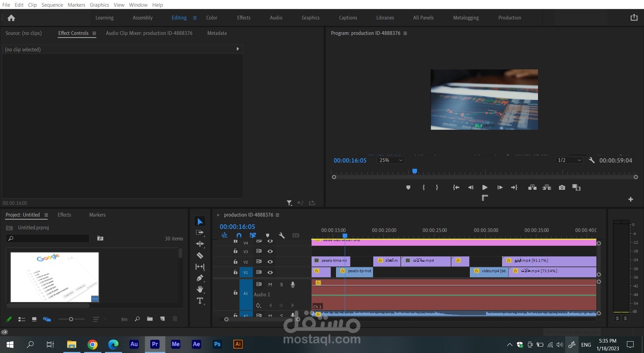The height and width of the screenshot is (353, 644).
Task: Select the Razor tool
Action: (200, 255)
